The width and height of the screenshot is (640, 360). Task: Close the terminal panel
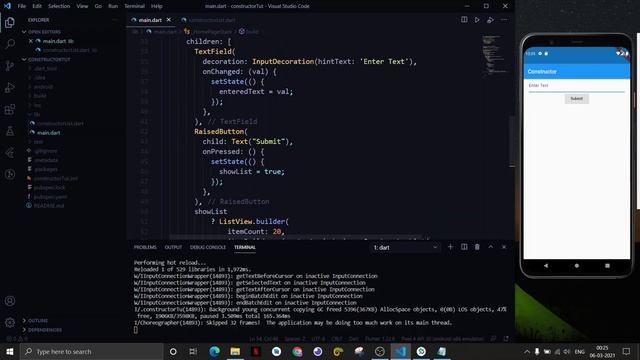pos(504,247)
